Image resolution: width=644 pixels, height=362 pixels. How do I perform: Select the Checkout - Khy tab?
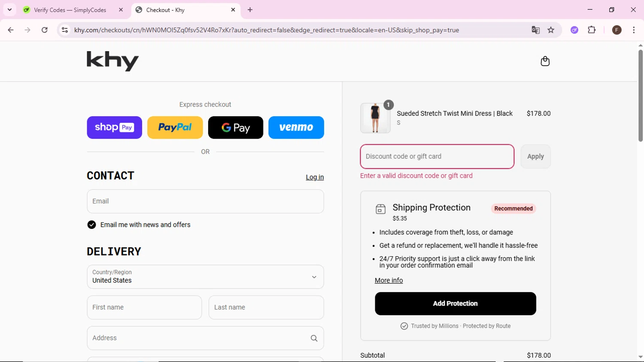pyautogui.click(x=185, y=10)
